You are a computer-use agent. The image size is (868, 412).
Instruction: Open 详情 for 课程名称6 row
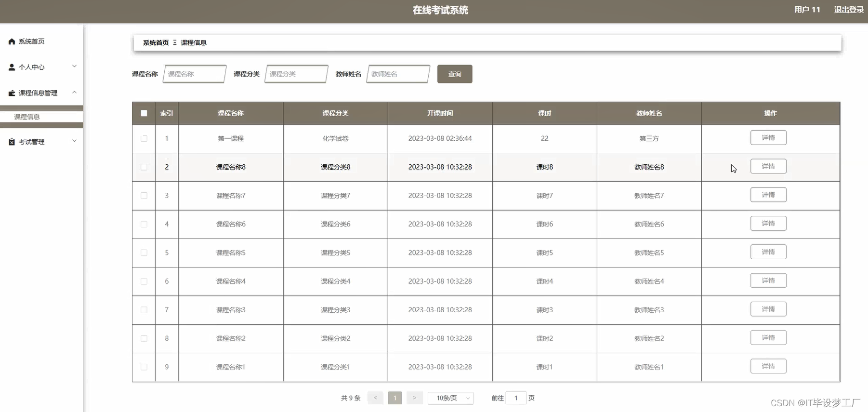click(768, 224)
